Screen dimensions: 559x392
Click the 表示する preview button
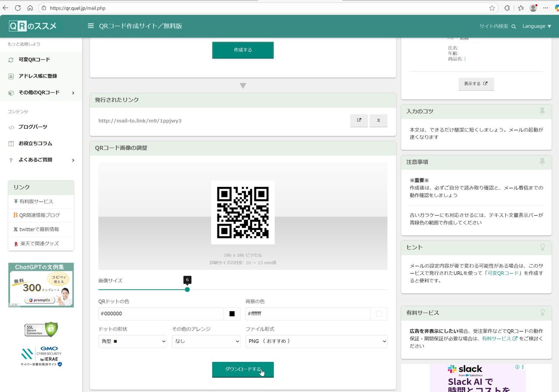(x=476, y=84)
